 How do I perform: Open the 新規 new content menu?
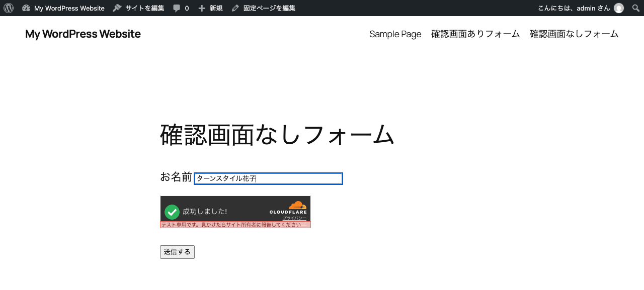210,8
